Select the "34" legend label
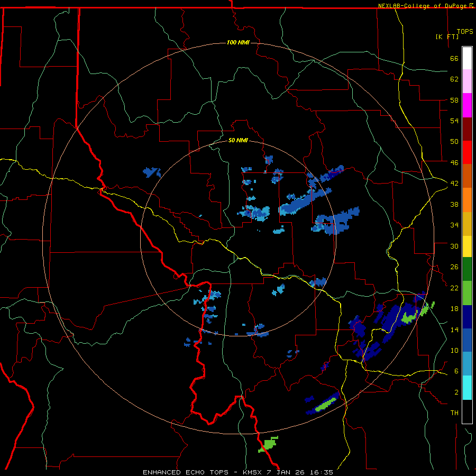 pos(454,225)
